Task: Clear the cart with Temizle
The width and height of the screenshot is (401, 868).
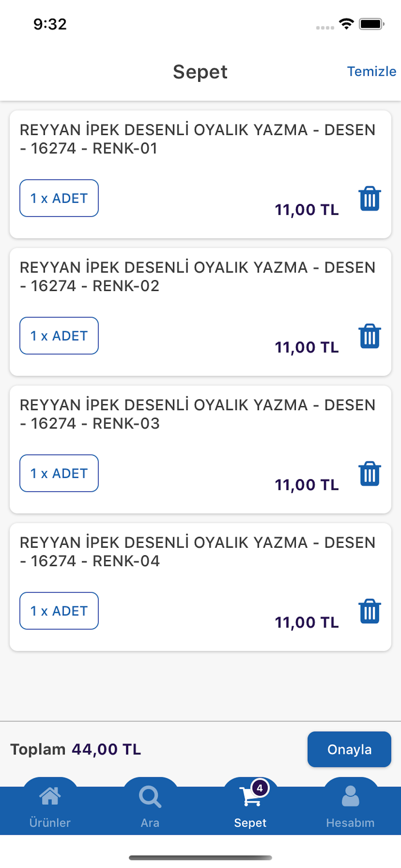Action: pos(371,71)
